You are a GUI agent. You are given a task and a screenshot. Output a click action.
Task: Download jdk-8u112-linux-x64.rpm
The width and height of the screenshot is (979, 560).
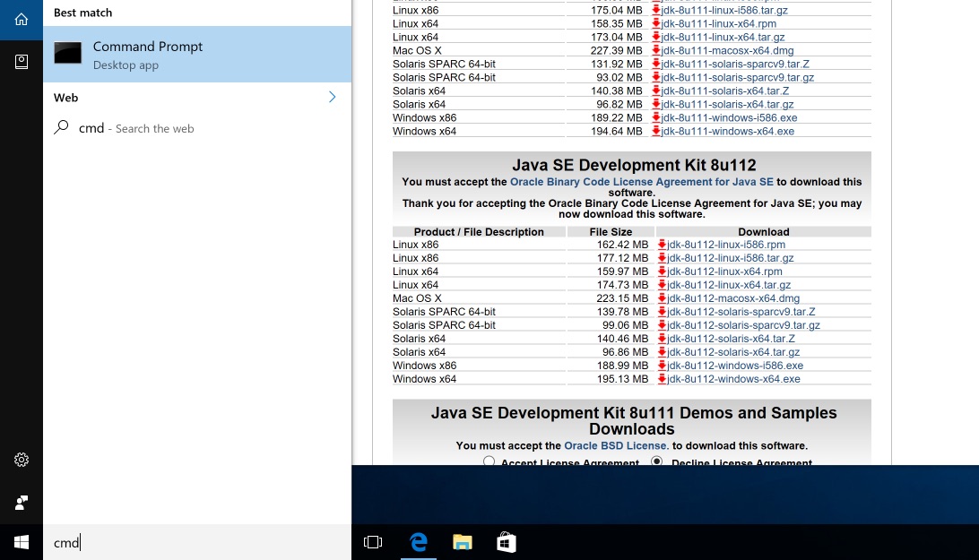coord(724,271)
